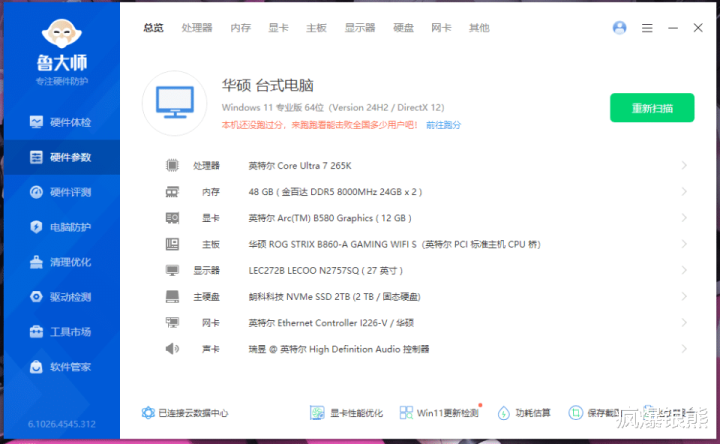Click 已连接云数据中心 status

point(185,413)
